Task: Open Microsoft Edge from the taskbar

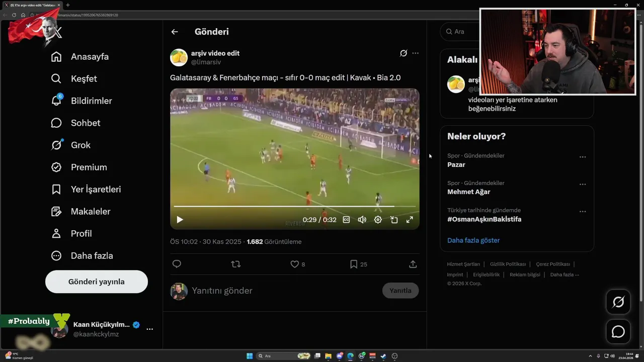Action: tap(350, 356)
